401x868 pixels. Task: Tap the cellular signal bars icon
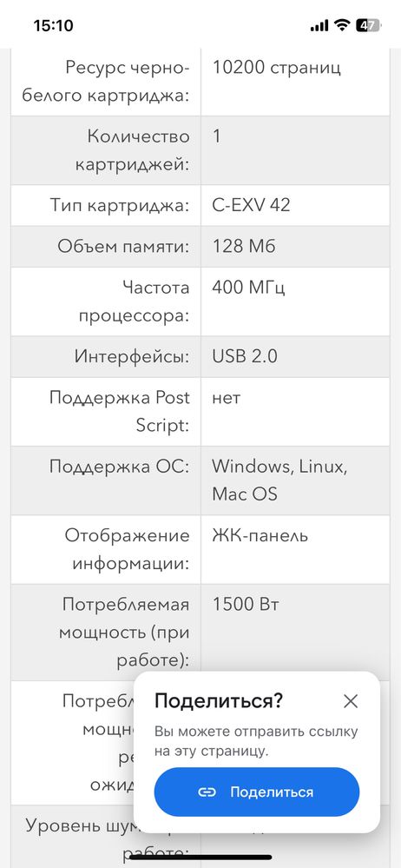pos(319,26)
